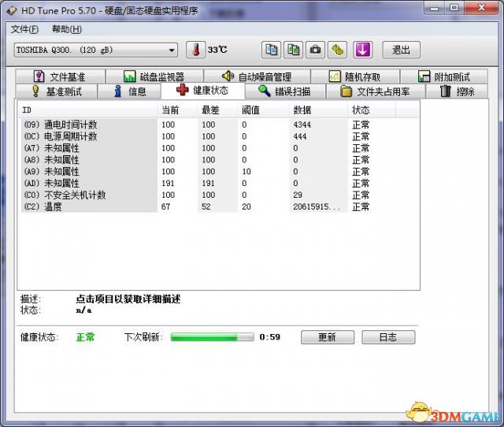504x427 pixels.
Task: Click the threshold value 10
Action: (x=246, y=172)
